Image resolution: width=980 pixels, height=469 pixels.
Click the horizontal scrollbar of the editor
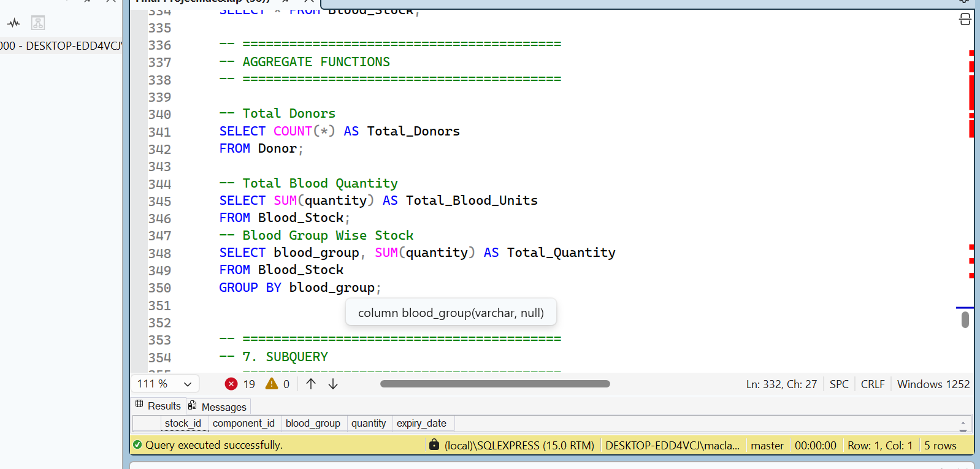[x=495, y=384]
